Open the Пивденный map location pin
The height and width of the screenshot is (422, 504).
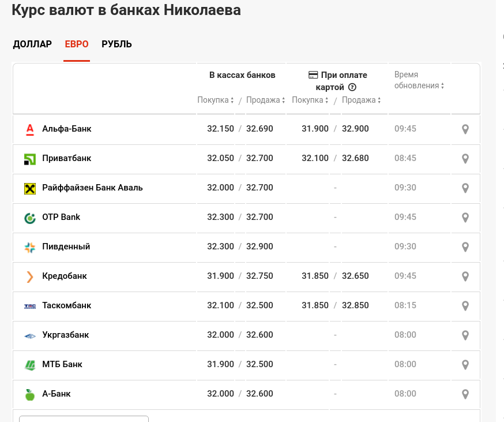click(465, 247)
